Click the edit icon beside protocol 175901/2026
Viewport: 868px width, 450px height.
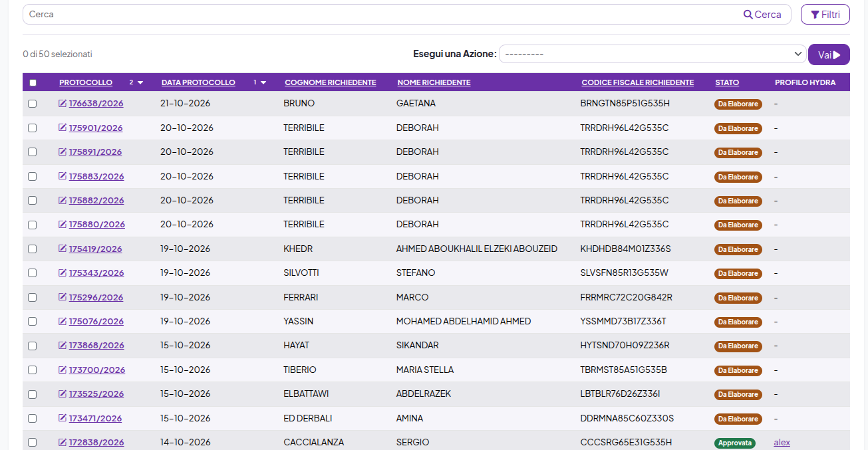click(x=63, y=128)
